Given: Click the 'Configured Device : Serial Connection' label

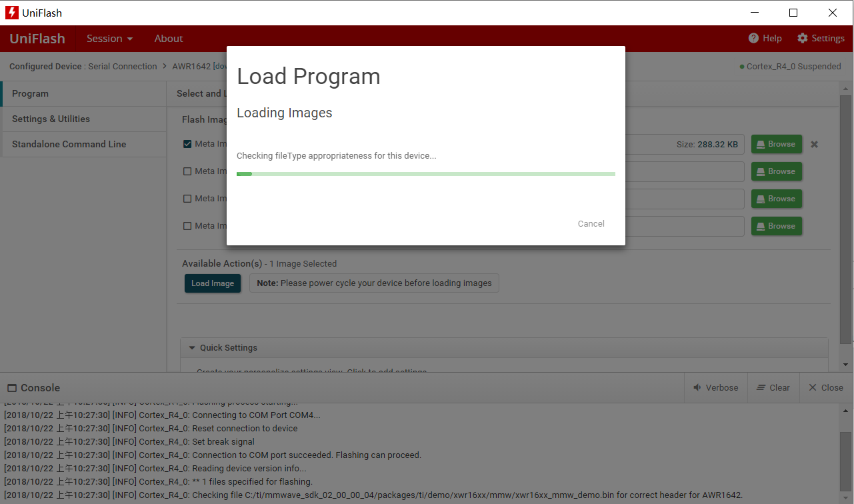Looking at the screenshot, I should coord(83,67).
